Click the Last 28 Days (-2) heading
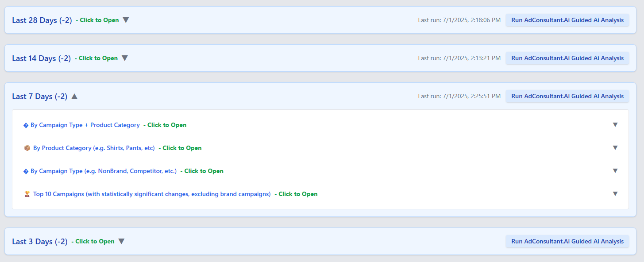The width and height of the screenshot is (644, 262). [42, 20]
